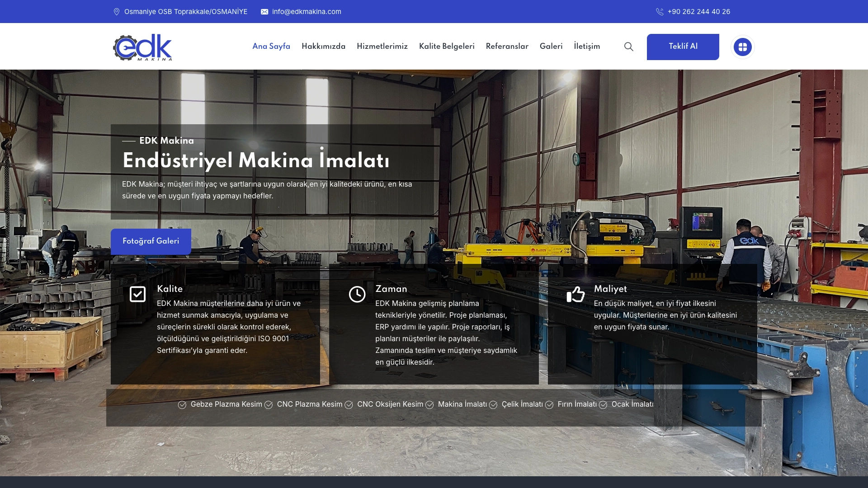Open the Referanslar page

coord(507,46)
